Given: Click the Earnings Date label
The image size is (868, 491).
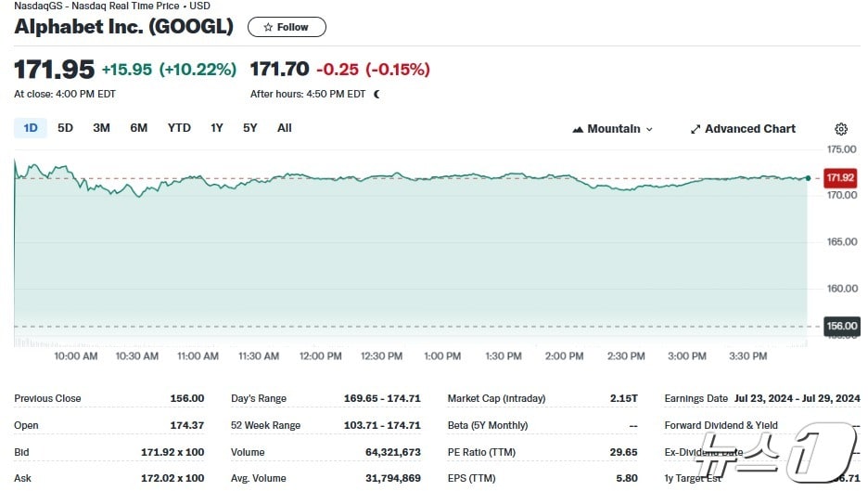Looking at the screenshot, I should [x=696, y=398].
